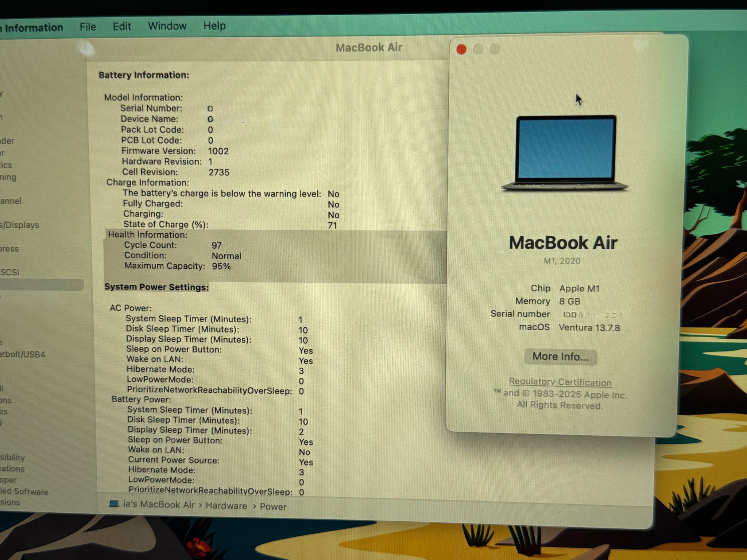Click the "M1, 2020" model text
This screenshot has height=560, width=747.
(x=562, y=261)
